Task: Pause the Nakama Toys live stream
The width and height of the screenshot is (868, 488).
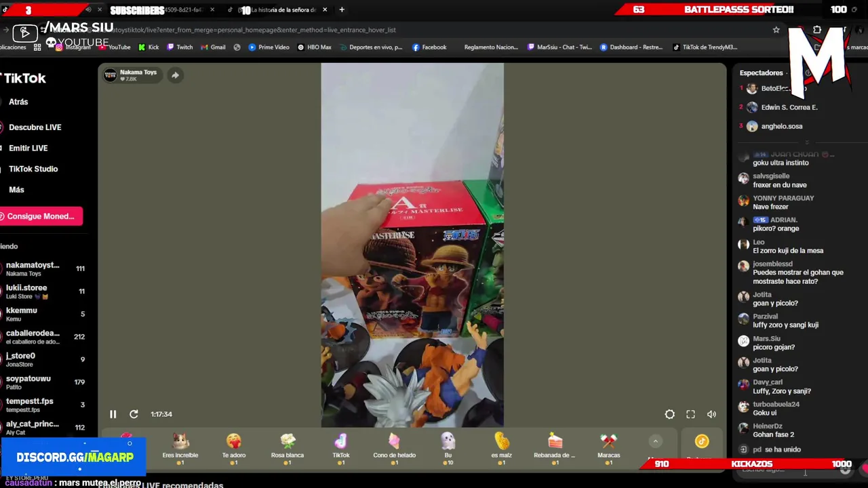Action: coord(113,414)
